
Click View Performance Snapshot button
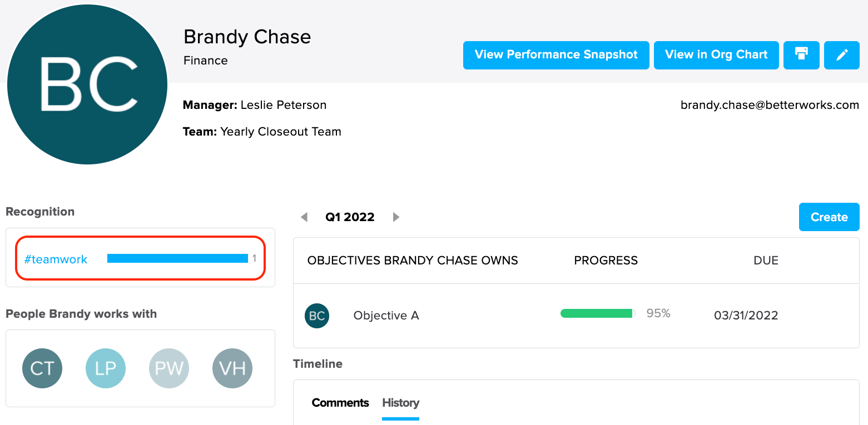click(556, 55)
